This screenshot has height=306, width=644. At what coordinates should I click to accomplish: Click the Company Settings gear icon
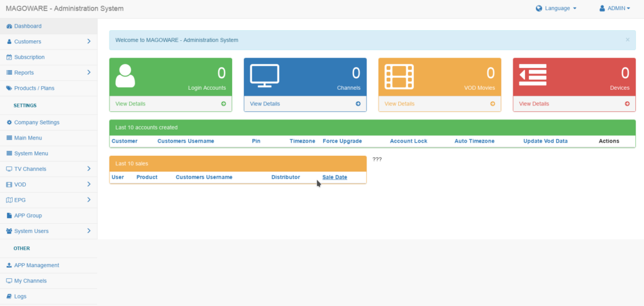[x=9, y=123]
